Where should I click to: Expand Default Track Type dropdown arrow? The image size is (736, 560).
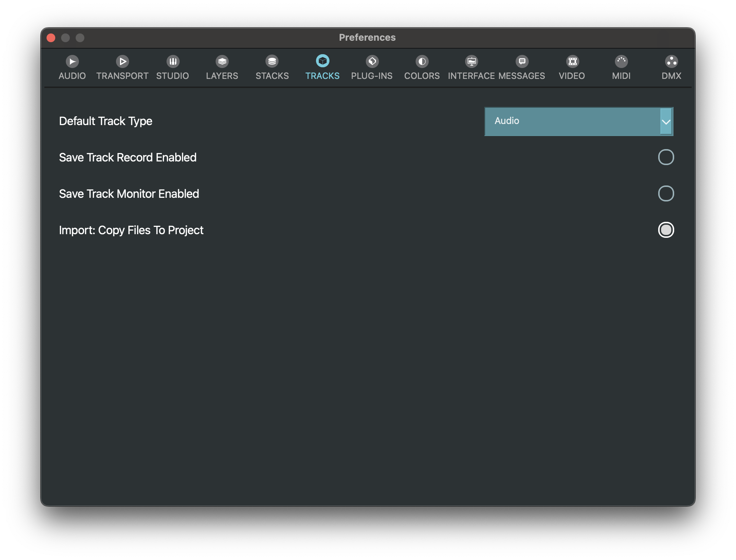666,122
